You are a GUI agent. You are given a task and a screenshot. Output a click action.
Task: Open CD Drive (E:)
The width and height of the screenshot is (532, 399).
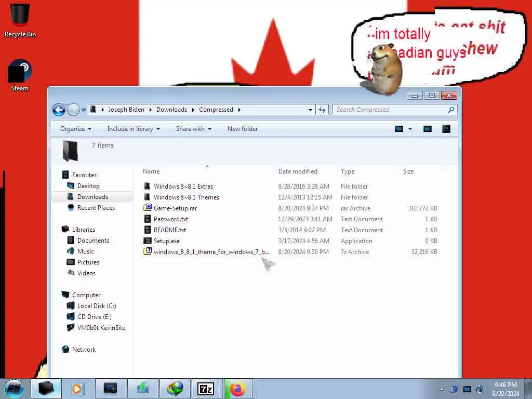[x=95, y=317]
